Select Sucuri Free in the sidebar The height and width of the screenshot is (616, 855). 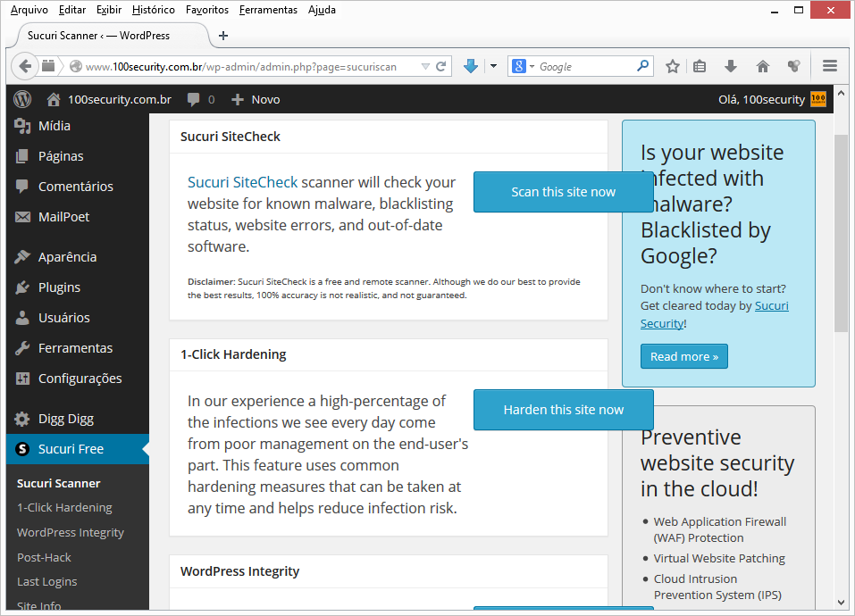pos(78,449)
